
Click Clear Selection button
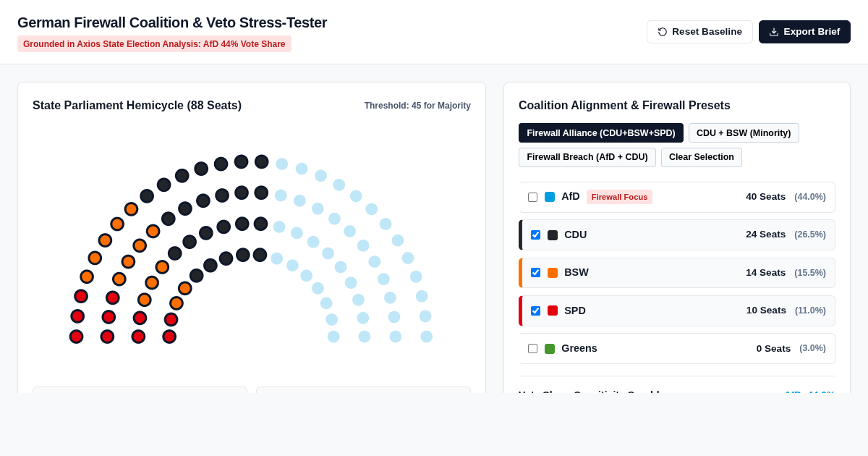pos(702,157)
